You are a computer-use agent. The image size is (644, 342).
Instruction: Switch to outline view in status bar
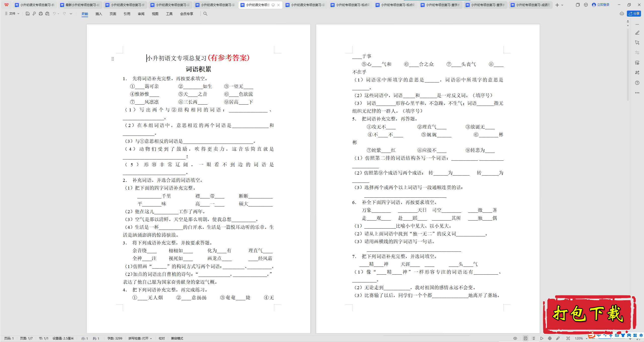pyautogui.click(x=534, y=338)
